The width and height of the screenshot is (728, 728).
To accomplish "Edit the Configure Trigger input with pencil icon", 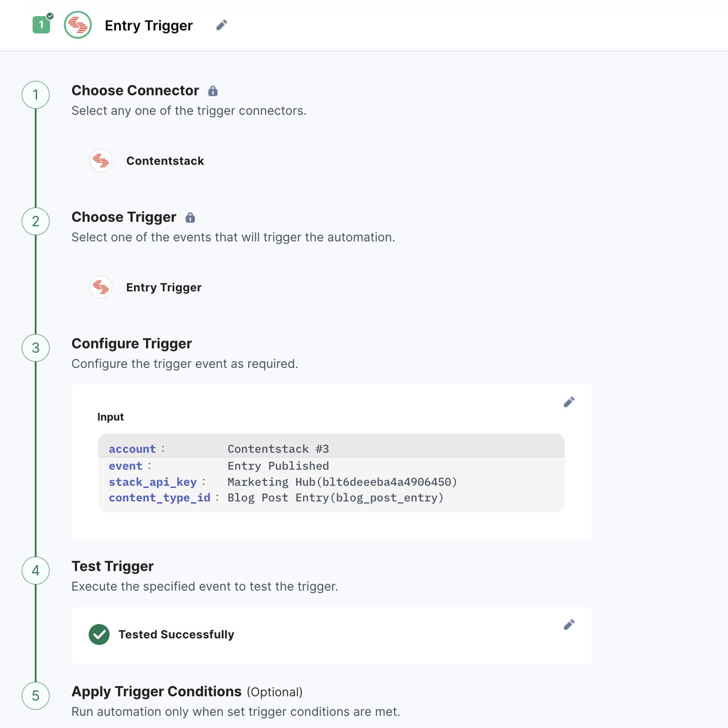I will pos(569,402).
